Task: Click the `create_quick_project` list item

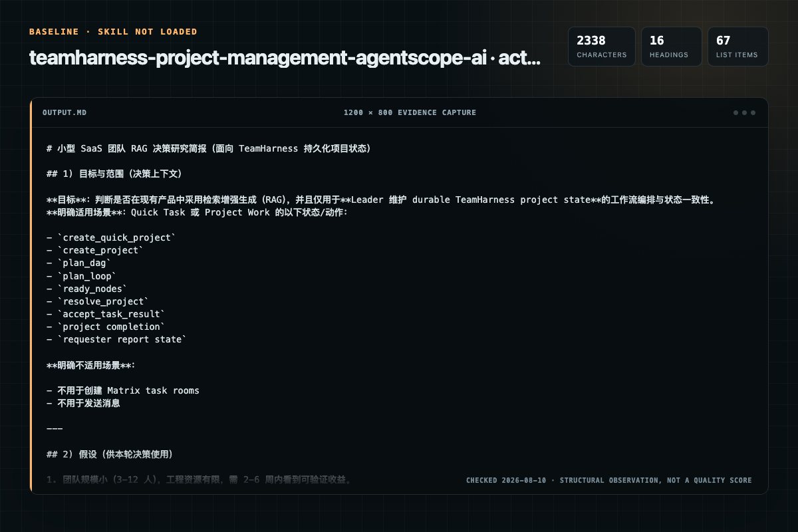Action: click(x=111, y=237)
